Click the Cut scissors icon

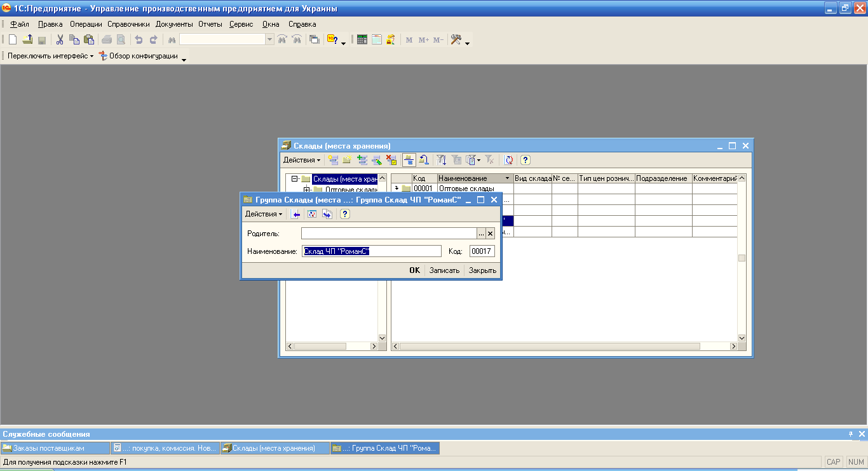point(60,39)
